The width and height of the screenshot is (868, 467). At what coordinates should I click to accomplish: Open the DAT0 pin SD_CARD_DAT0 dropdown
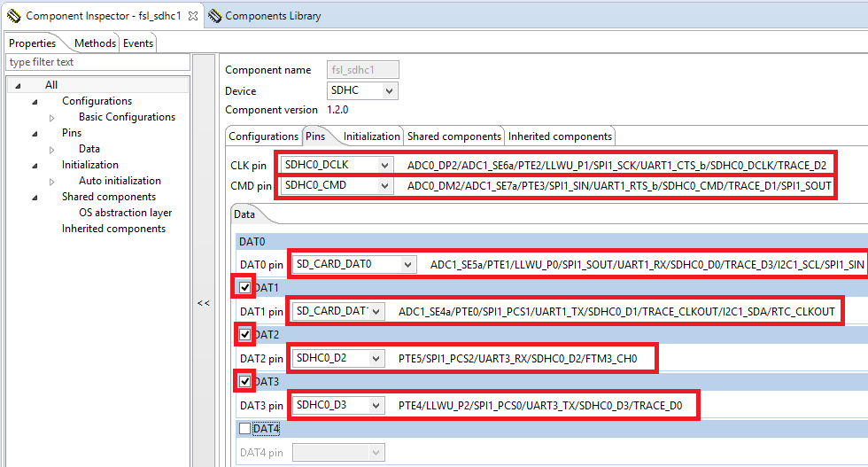[407, 264]
